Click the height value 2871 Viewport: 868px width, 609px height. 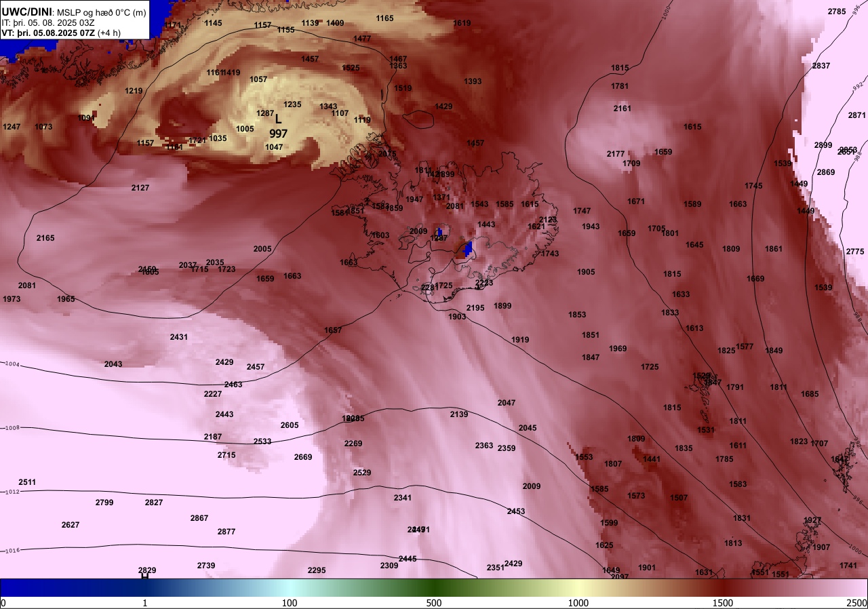[x=856, y=115]
